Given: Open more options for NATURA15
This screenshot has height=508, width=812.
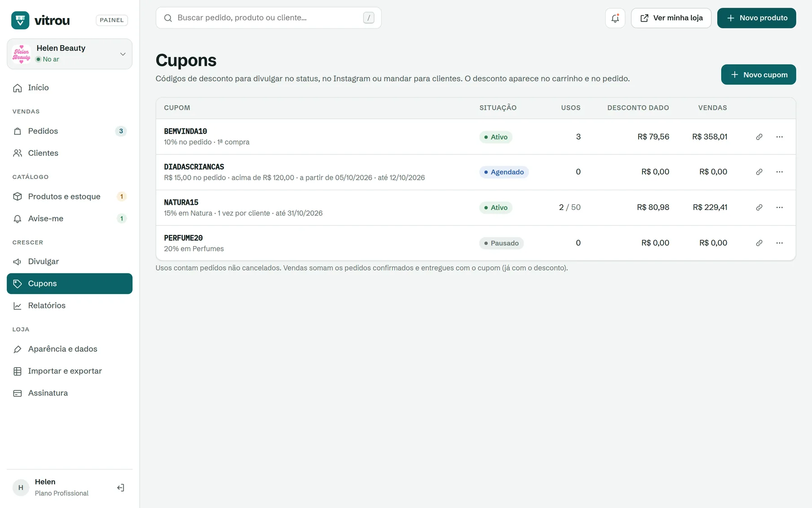Looking at the screenshot, I should 780,207.
